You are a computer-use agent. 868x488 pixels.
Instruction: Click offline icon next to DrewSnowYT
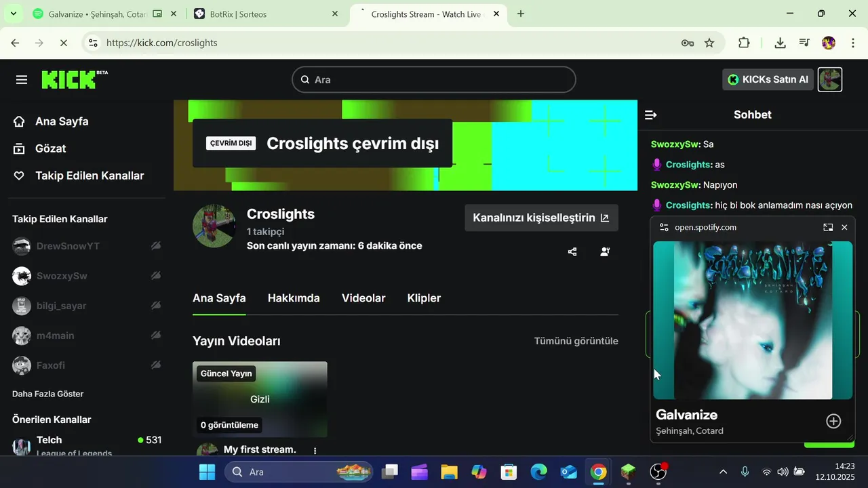(156, 246)
